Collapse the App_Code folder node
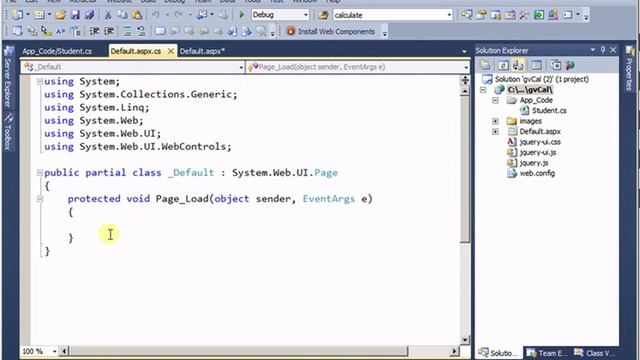The height and width of the screenshot is (360, 640). [495, 100]
